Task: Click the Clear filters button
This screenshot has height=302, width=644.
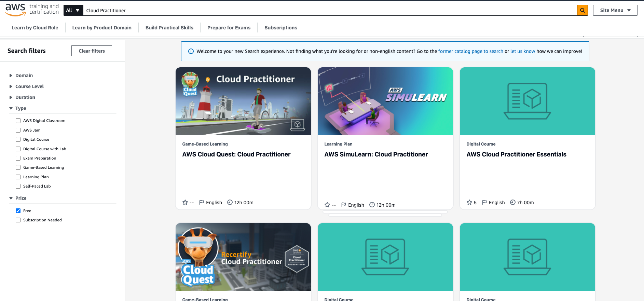Action: (x=92, y=51)
